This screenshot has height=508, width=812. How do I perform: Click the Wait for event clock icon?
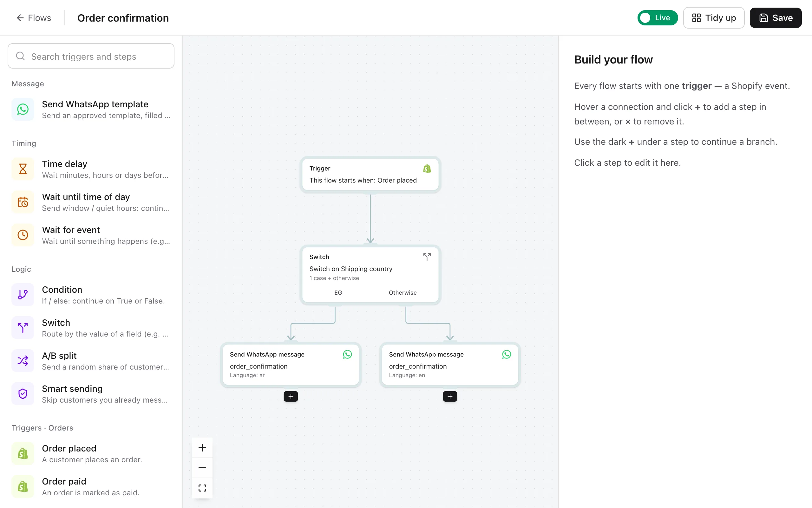[x=23, y=235]
